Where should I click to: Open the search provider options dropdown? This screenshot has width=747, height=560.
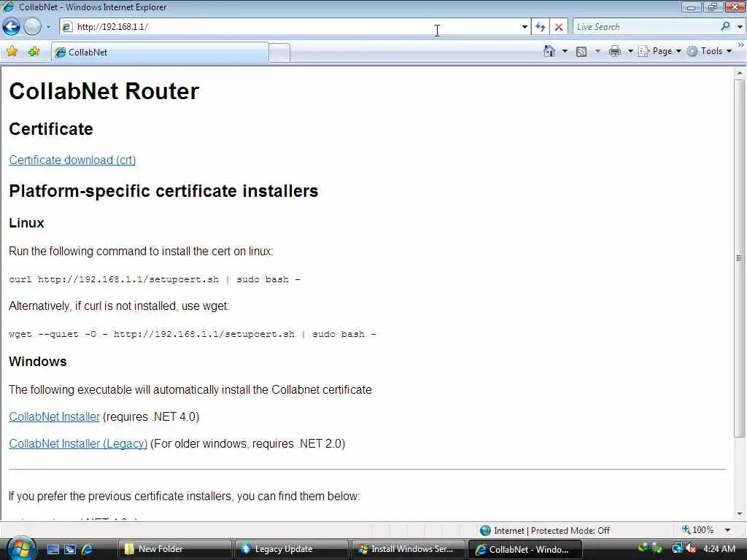[740, 27]
